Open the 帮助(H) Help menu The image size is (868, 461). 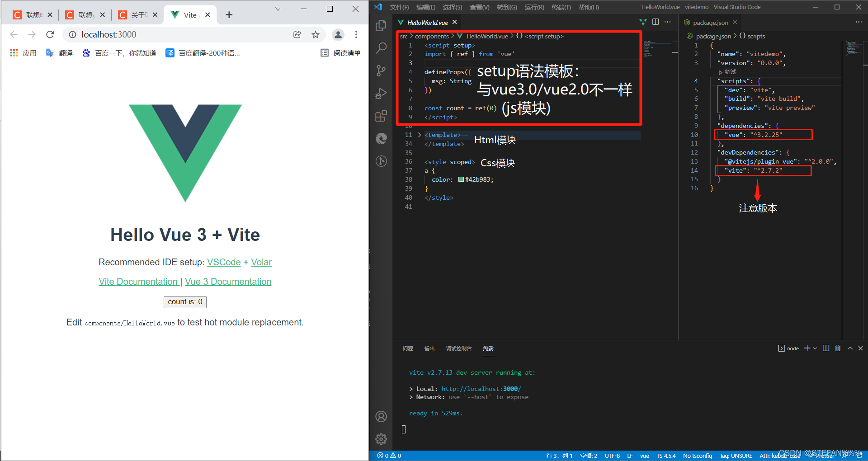tap(589, 7)
